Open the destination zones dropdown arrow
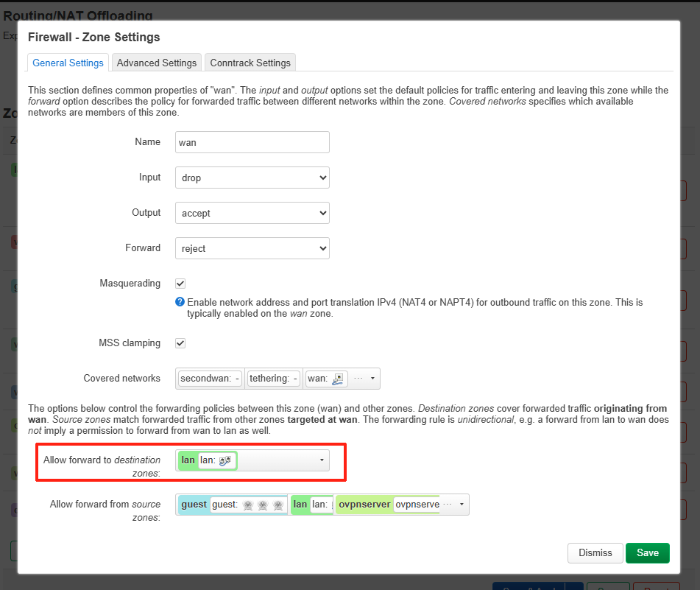The width and height of the screenshot is (700, 590). point(322,460)
